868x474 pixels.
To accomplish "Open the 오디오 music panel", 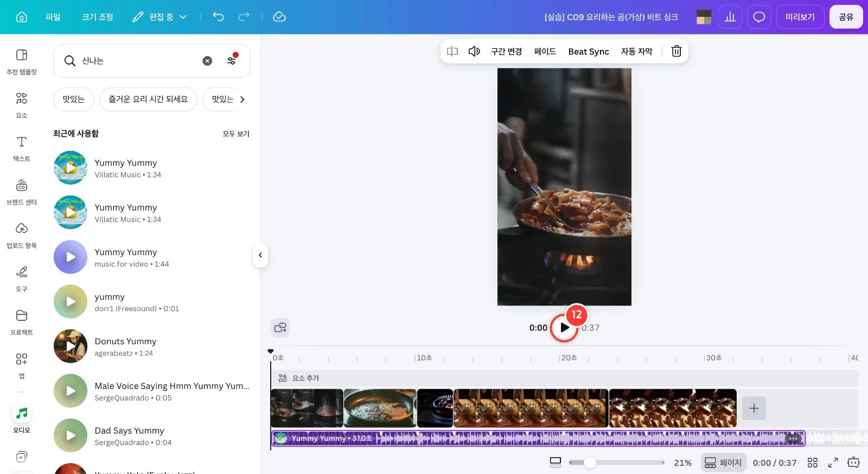I will pyautogui.click(x=22, y=419).
